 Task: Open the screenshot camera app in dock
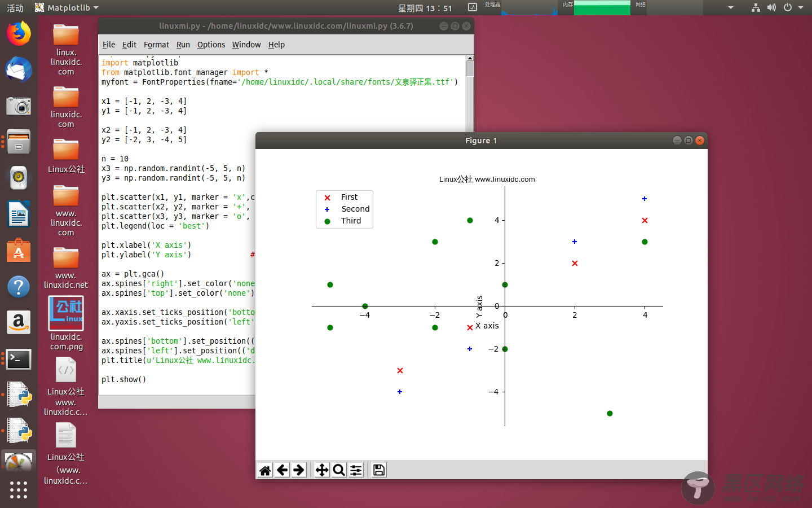click(x=19, y=106)
